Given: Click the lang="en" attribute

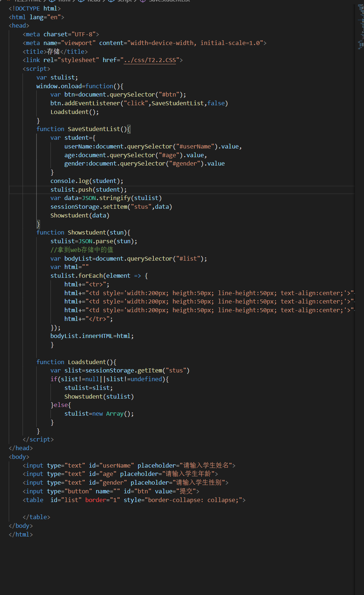Looking at the screenshot, I should 45,17.
